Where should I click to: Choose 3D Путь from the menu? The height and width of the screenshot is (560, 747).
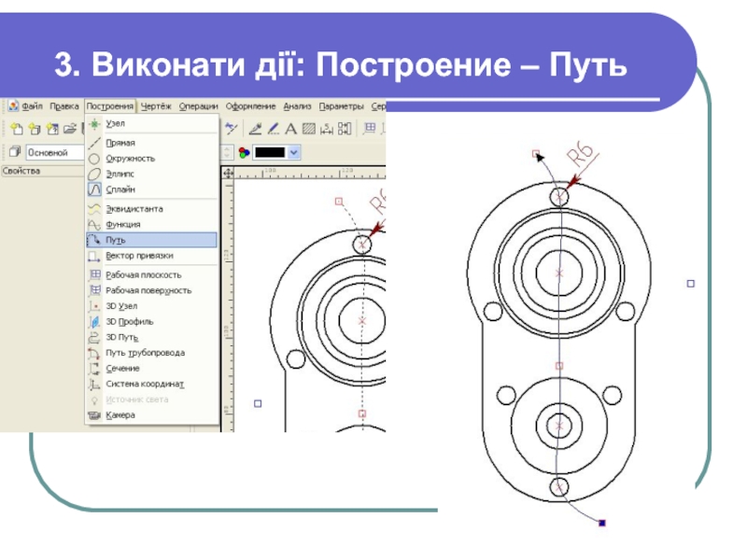[152, 337]
